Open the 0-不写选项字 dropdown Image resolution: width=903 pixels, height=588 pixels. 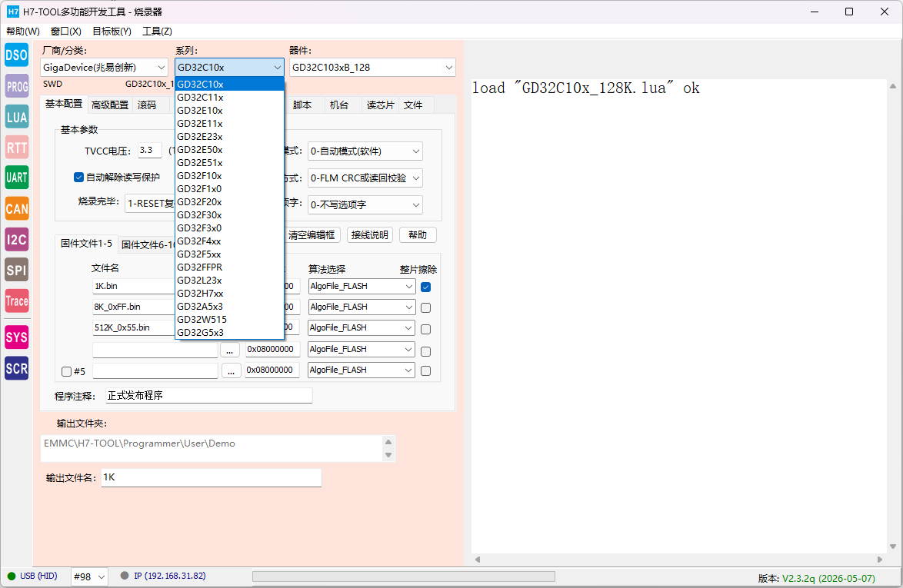coord(365,204)
